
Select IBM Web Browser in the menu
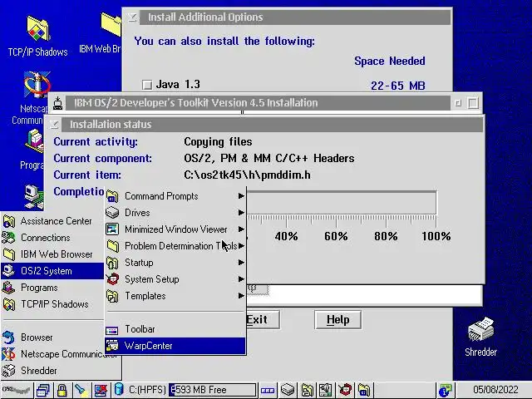click(52, 254)
